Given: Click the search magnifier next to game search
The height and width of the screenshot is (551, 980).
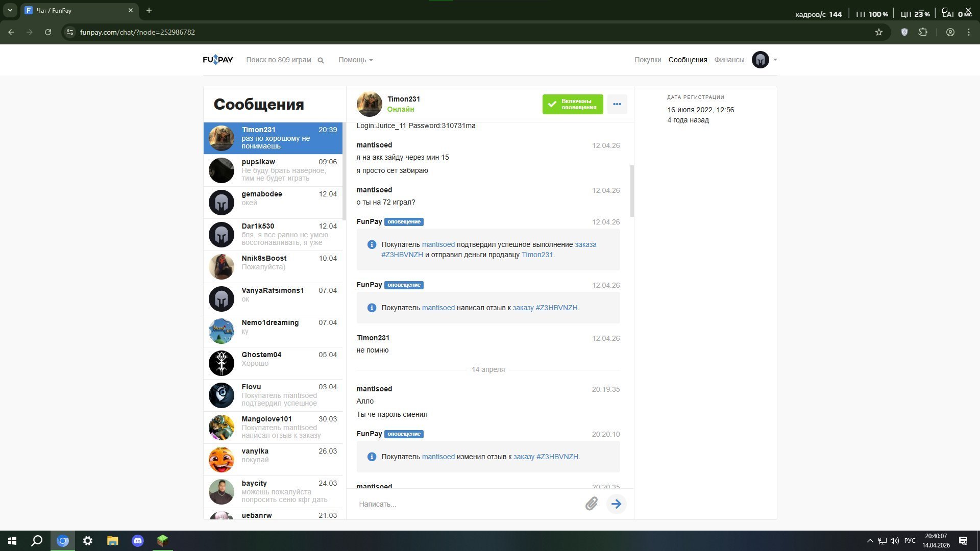Looking at the screenshot, I should (x=321, y=60).
